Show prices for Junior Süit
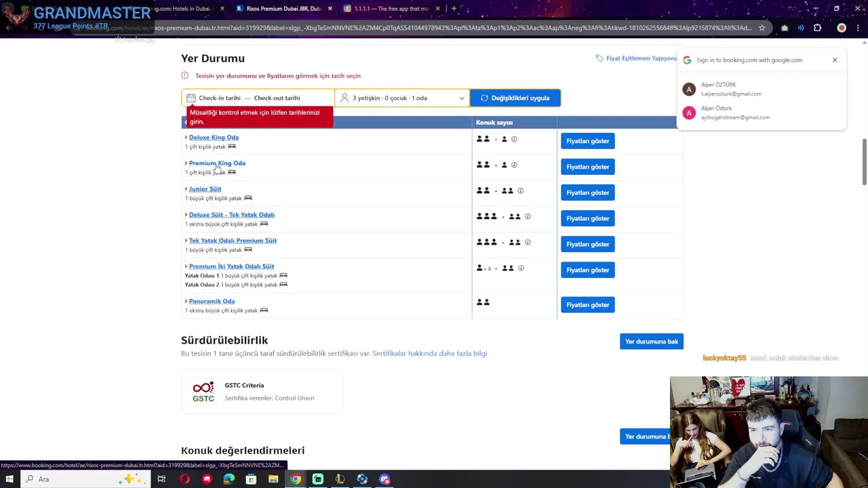 (588, 192)
